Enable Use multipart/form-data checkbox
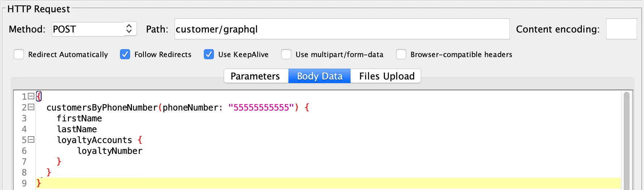Image resolution: width=644 pixels, height=190 pixels. tap(286, 54)
